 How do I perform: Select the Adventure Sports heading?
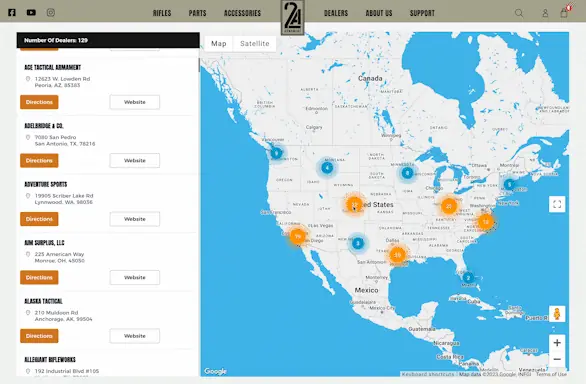[46, 184]
